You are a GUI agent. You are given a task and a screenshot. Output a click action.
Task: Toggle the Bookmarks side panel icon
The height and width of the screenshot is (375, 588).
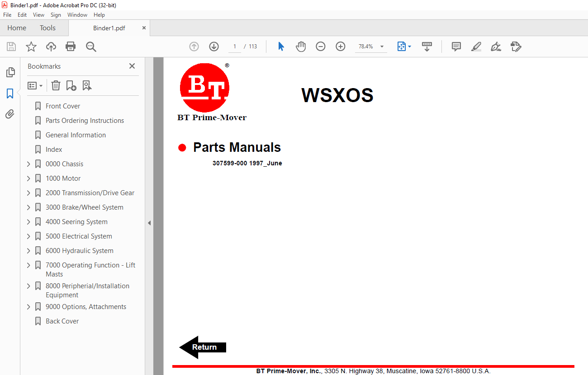[10, 94]
